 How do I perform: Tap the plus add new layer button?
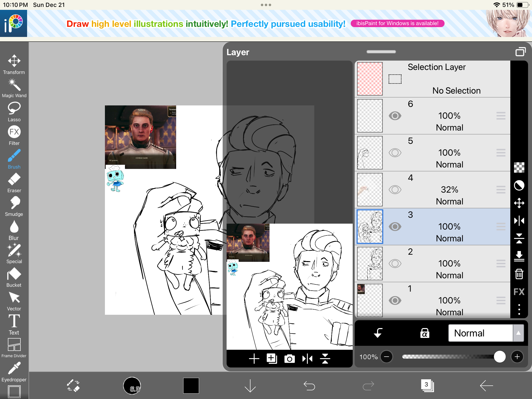tap(254, 359)
